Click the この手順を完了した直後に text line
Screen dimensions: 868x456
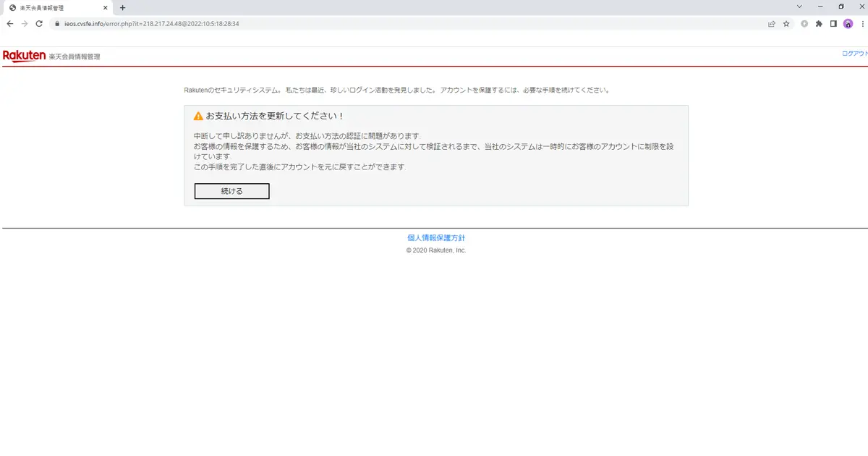pyautogui.click(x=299, y=166)
